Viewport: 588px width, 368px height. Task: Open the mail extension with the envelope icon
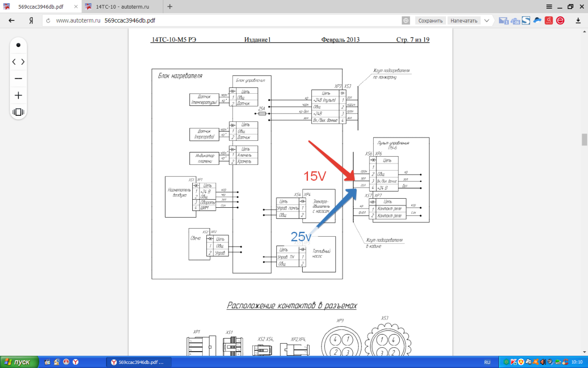click(x=503, y=21)
